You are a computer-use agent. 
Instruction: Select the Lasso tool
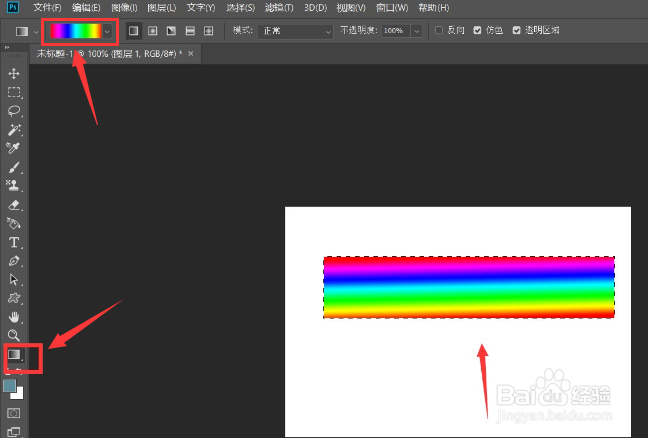pyautogui.click(x=14, y=111)
